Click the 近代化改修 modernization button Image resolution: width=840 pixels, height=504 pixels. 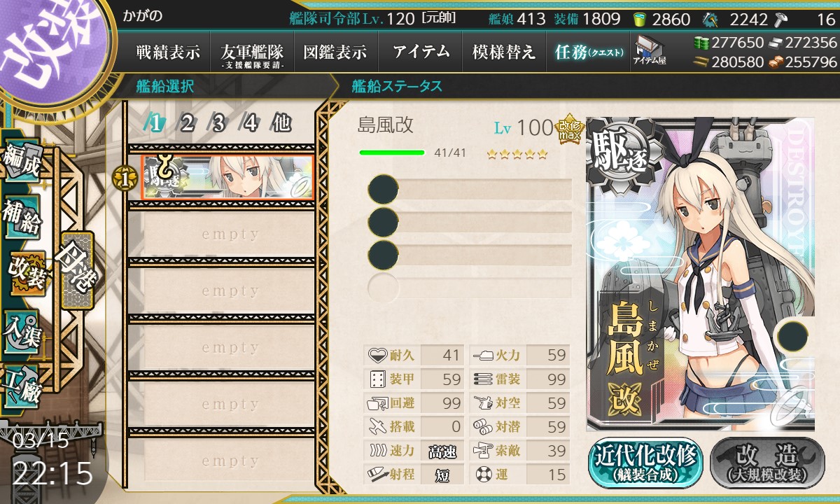click(645, 463)
